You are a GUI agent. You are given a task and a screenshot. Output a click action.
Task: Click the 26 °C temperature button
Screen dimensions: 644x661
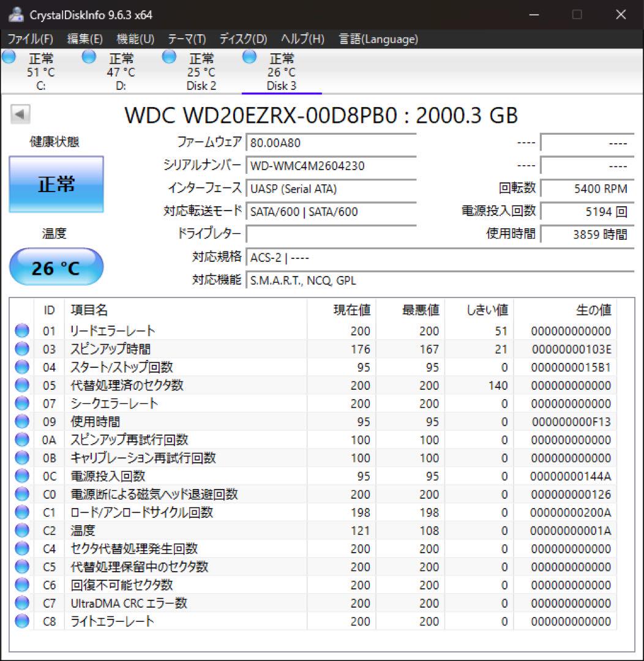(x=56, y=267)
